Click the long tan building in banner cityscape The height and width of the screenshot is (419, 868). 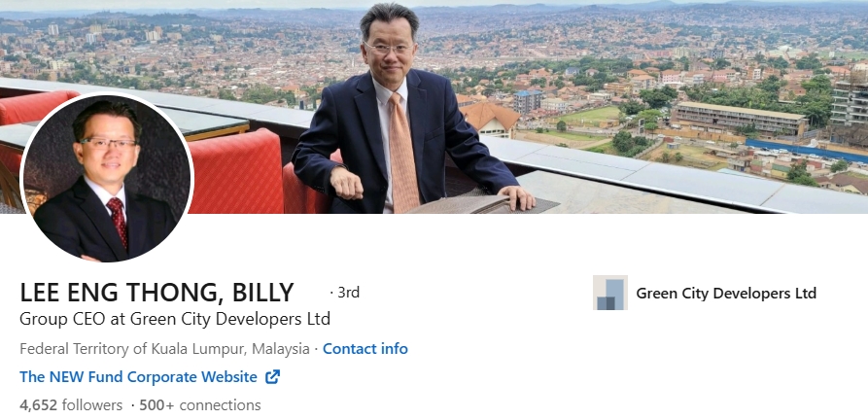pos(739,119)
